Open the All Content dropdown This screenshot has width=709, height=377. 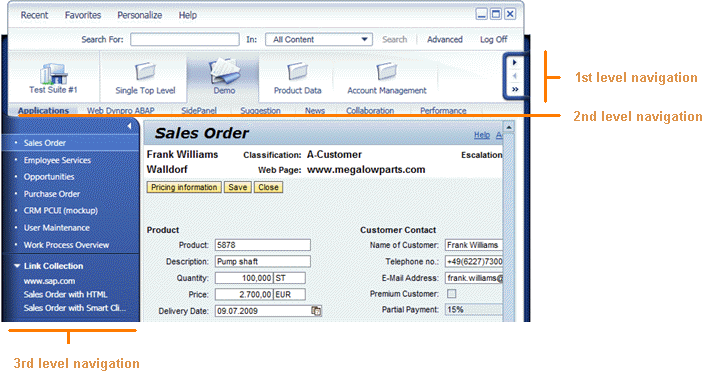click(319, 39)
